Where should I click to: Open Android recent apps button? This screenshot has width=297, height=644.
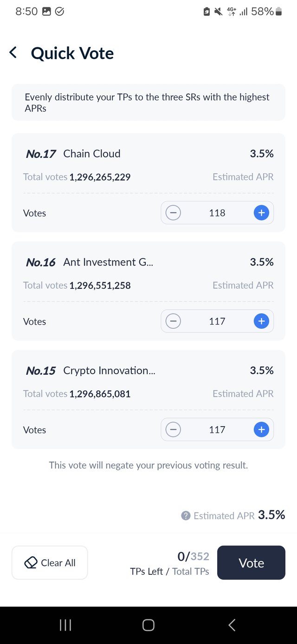point(65,625)
